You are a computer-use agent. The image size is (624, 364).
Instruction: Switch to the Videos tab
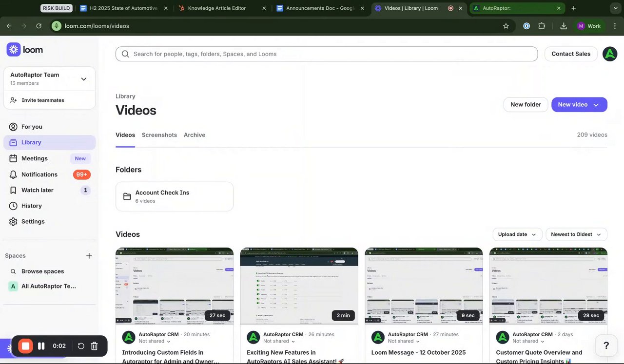click(x=125, y=135)
